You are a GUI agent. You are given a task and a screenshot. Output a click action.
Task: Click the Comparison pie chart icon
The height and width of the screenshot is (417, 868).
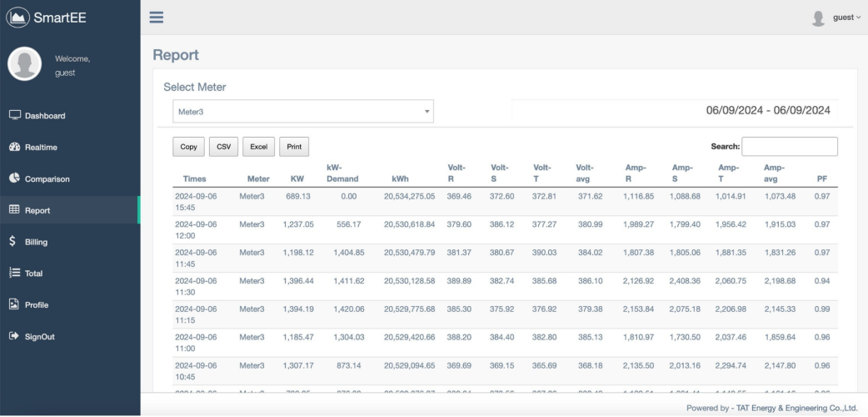[14, 178]
